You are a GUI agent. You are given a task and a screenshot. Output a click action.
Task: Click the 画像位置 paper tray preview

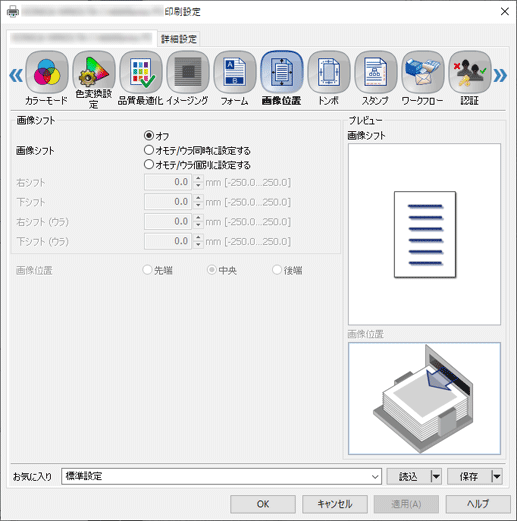point(424,398)
